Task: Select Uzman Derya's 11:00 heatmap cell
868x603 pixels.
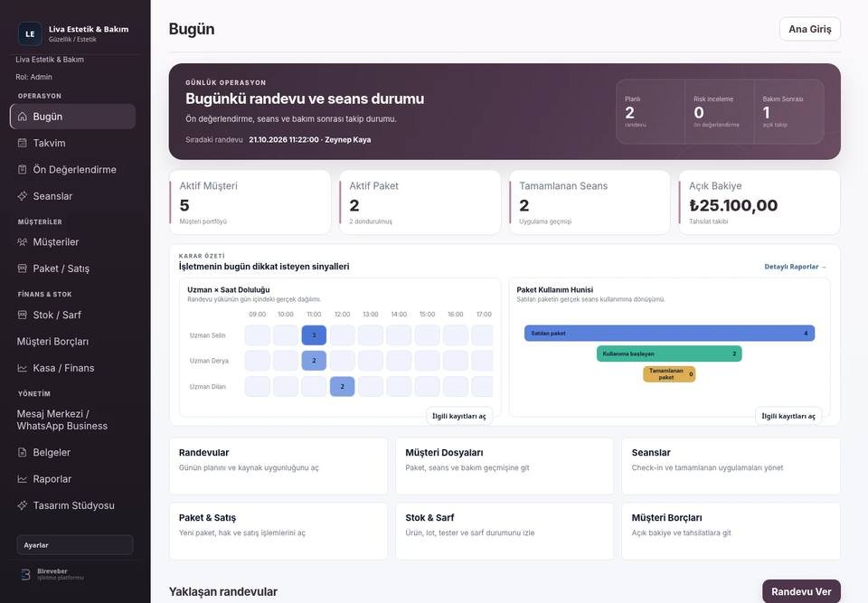Action: pos(314,361)
